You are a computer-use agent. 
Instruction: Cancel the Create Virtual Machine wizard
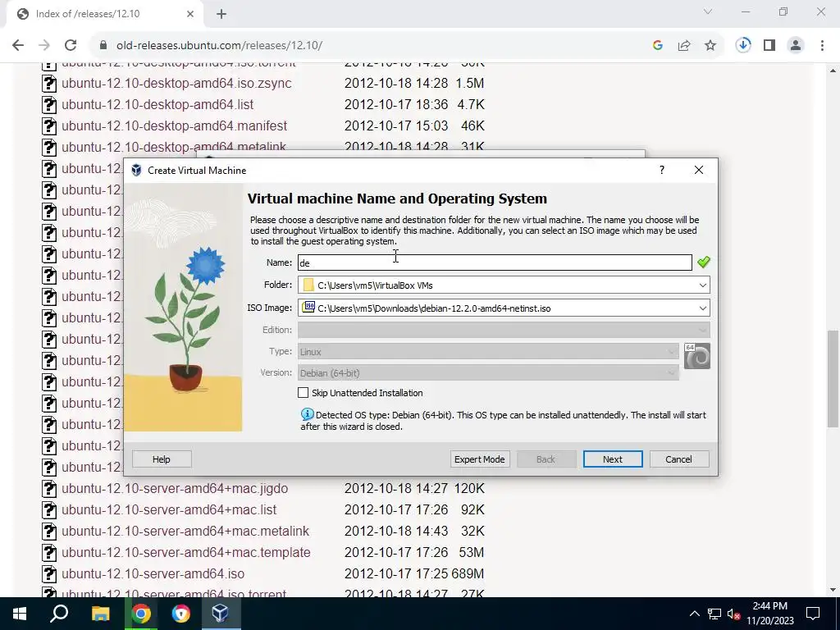pyautogui.click(x=678, y=459)
